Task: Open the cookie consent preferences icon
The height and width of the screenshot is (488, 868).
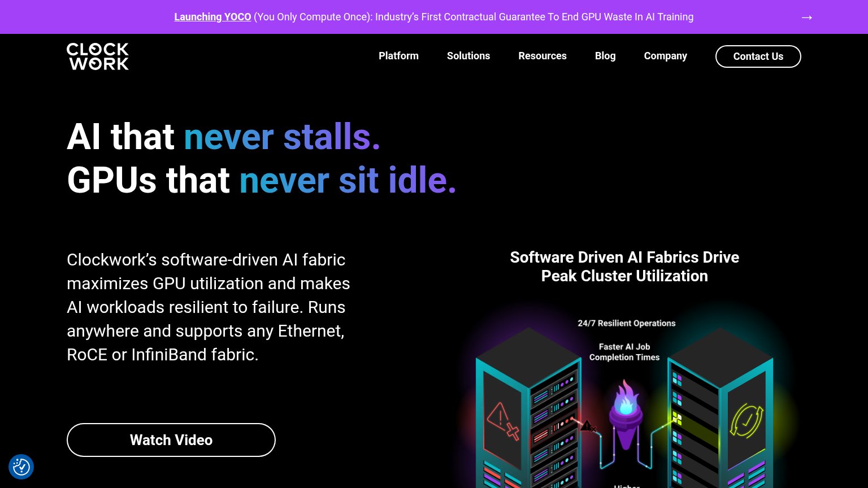Action: pos(21,467)
